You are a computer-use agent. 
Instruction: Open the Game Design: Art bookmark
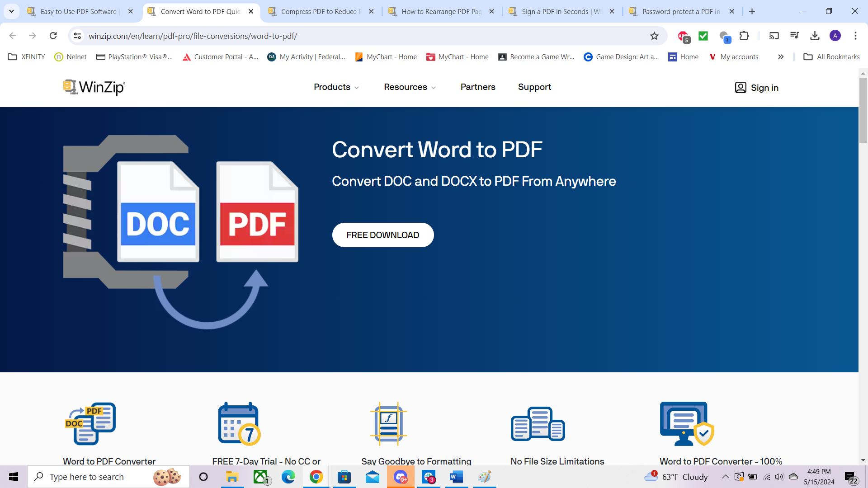(621, 57)
